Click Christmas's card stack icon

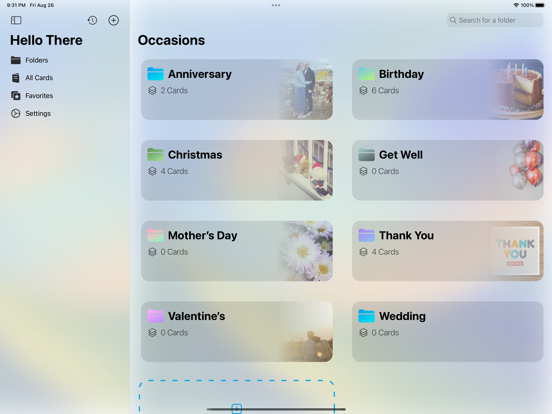pos(152,171)
